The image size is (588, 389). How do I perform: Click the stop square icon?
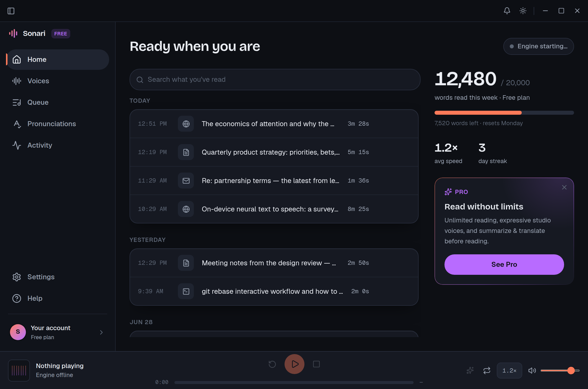(x=316, y=364)
